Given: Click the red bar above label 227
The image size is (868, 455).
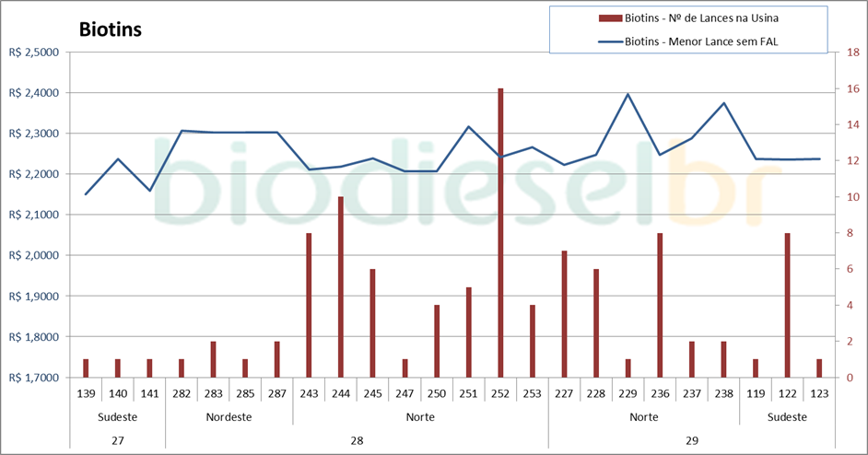Looking at the screenshot, I should (x=564, y=313).
